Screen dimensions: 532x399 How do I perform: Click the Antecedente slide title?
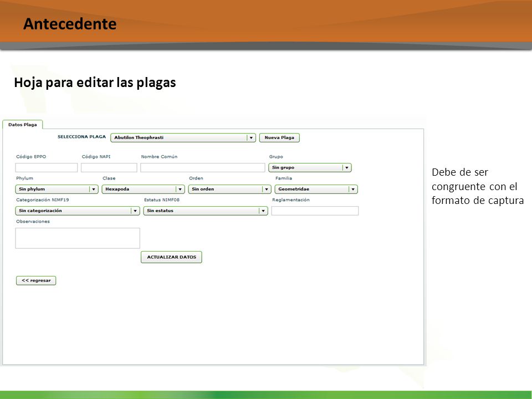pos(70,24)
